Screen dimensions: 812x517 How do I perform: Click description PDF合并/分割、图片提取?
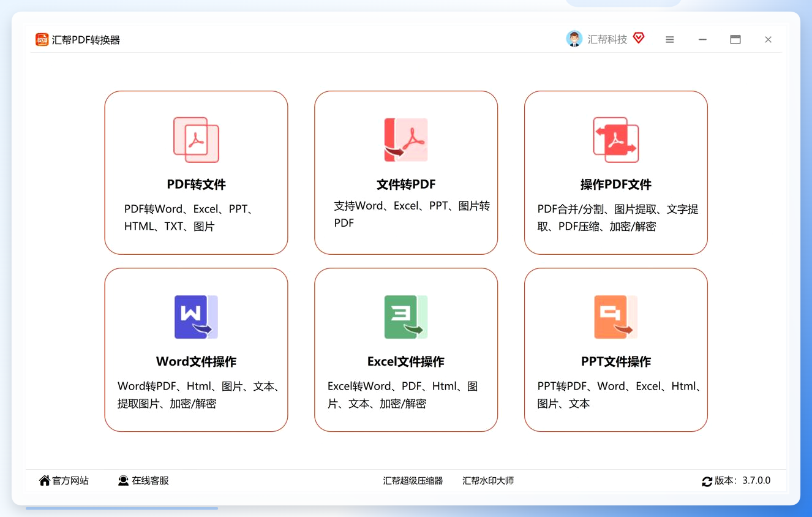pos(618,217)
